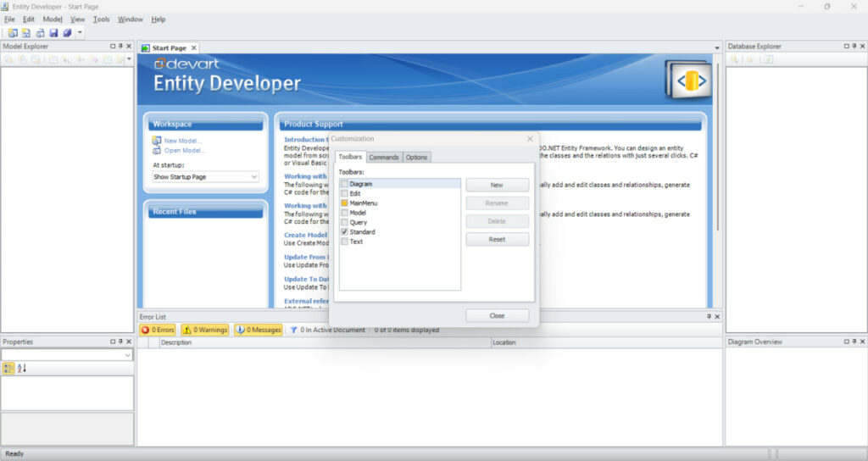Click the Description column header
This screenshot has height=461, width=868.
click(x=324, y=342)
